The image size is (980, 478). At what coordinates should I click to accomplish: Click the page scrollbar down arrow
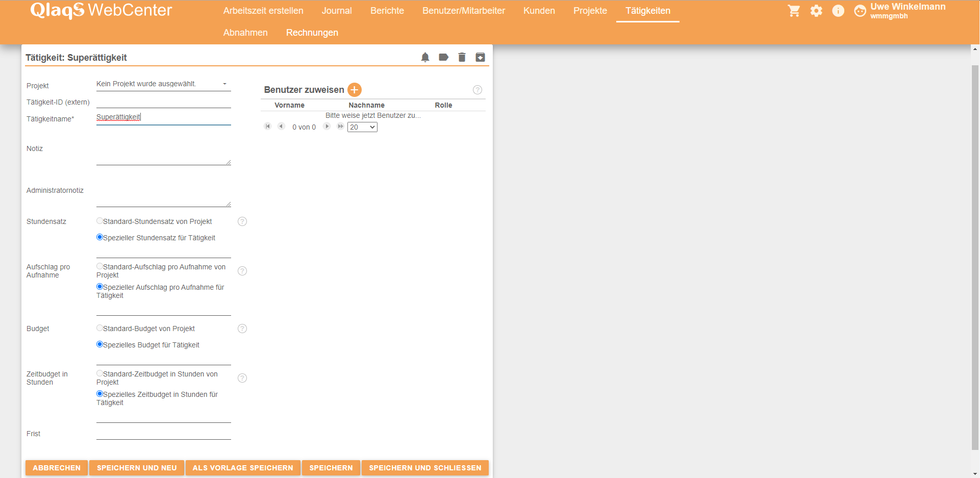(975, 473)
